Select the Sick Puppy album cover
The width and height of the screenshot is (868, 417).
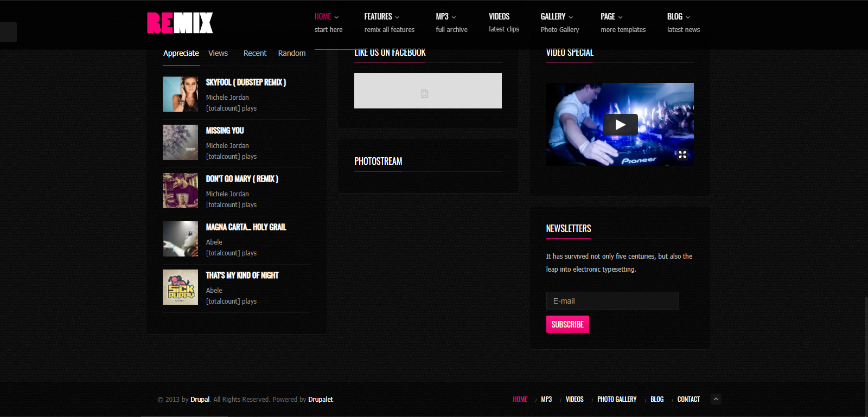click(180, 287)
